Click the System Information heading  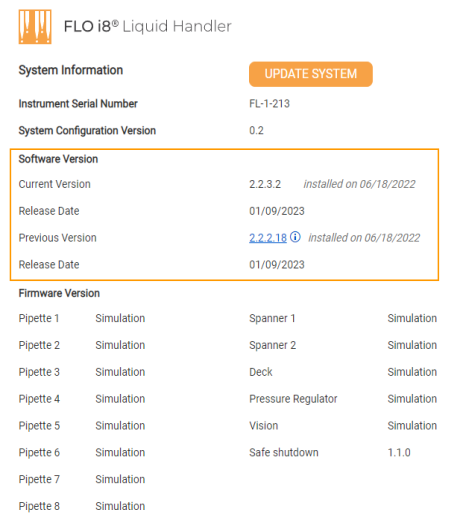pyautogui.click(x=71, y=70)
